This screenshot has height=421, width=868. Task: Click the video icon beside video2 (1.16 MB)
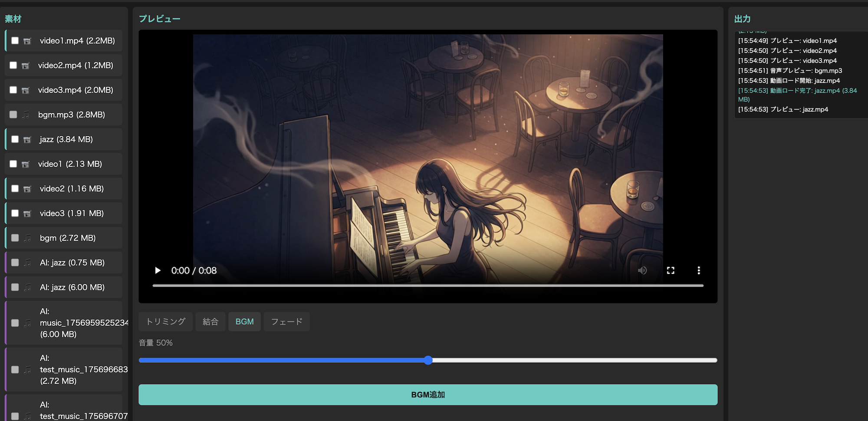[27, 189]
